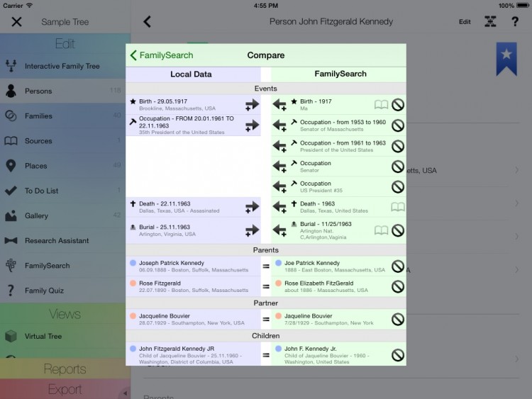Expand the Edit sidebar section
Viewport: 532px width, 399px height.
click(65, 44)
